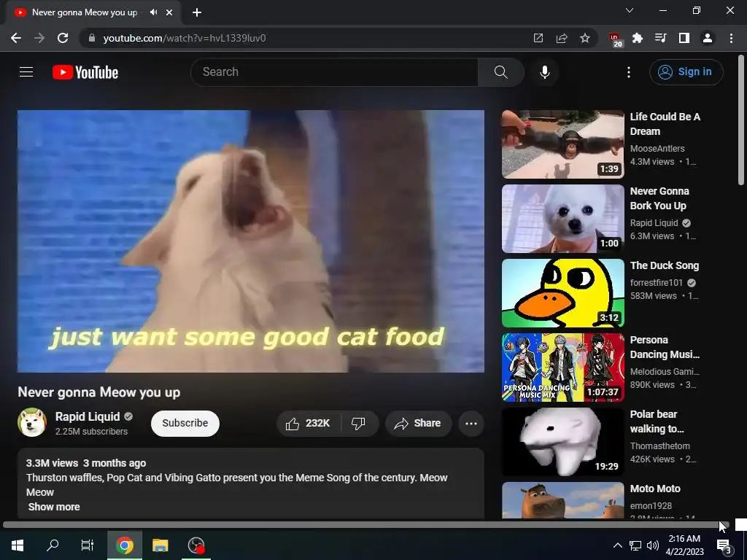The image size is (747, 560).
Task: Go back in Chrome
Action: 16,38
